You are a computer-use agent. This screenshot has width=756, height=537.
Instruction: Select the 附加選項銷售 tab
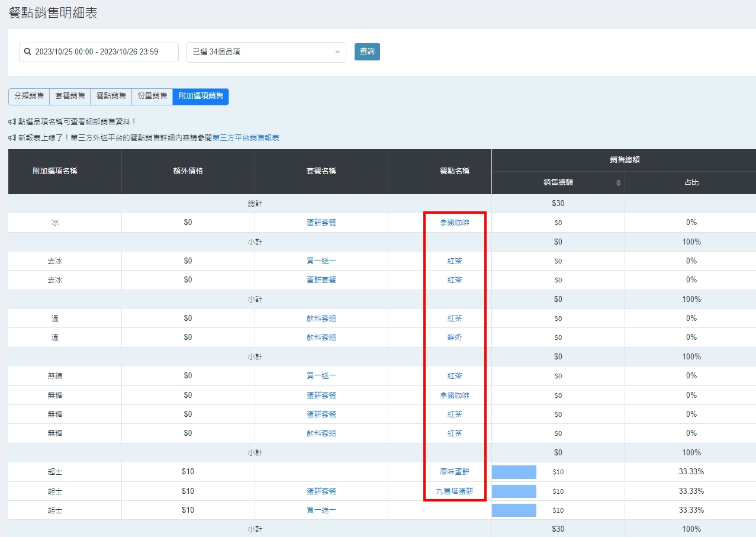coord(201,96)
